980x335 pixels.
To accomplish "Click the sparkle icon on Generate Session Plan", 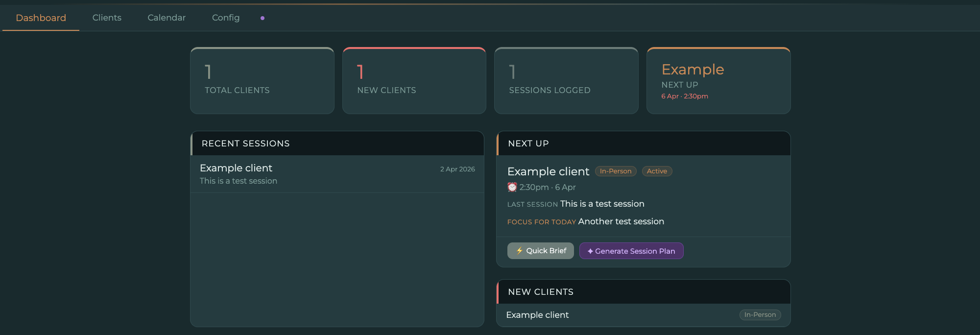I will 590,251.
